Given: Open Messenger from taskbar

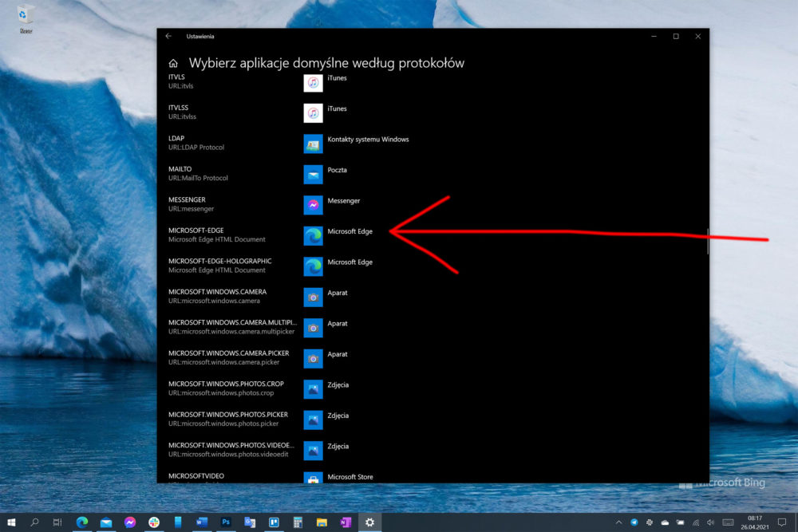Looking at the screenshot, I should click(130, 522).
